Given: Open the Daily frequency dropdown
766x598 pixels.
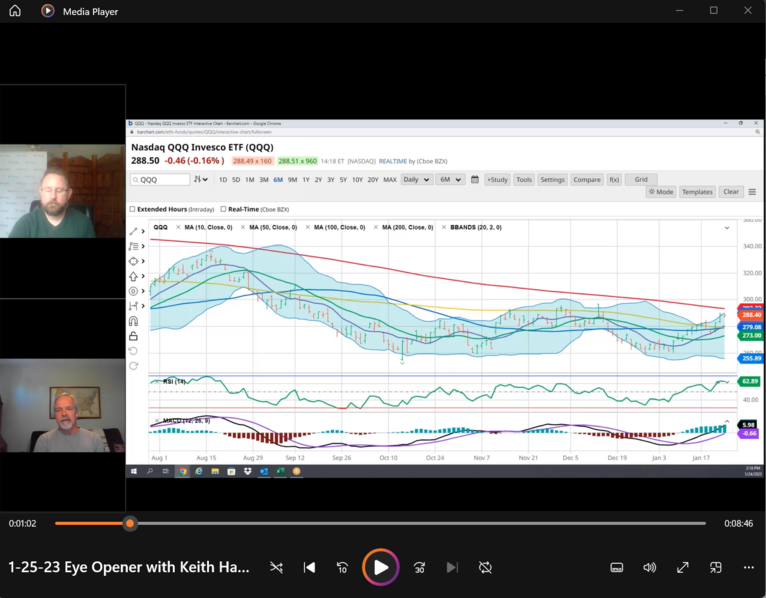Looking at the screenshot, I should tap(416, 179).
